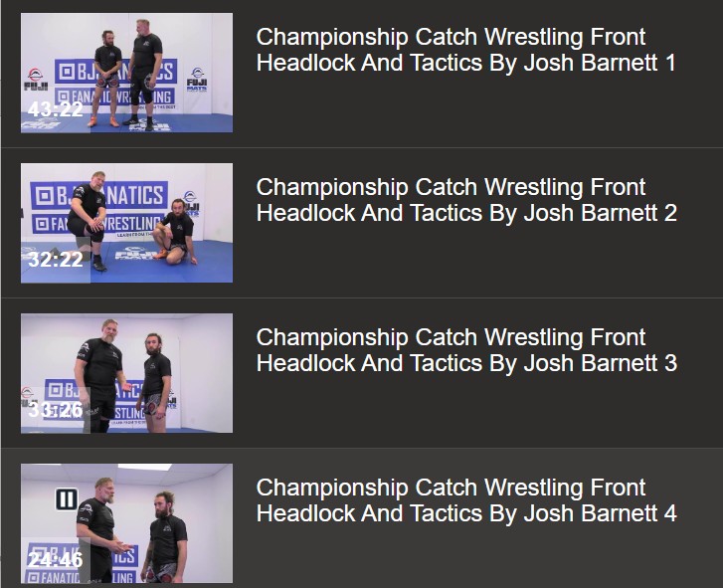Click the 24:46 duration label
The height and width of the screenshot is (588, 723).
pos(56,560)
